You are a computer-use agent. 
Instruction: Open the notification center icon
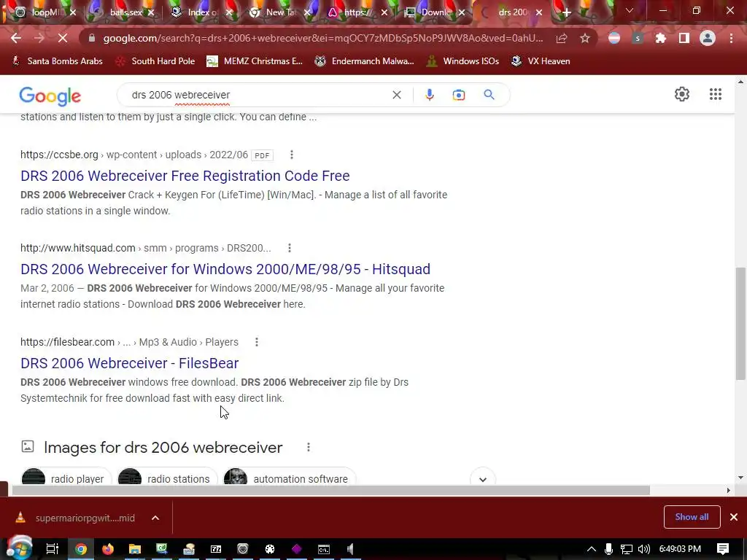723,549
